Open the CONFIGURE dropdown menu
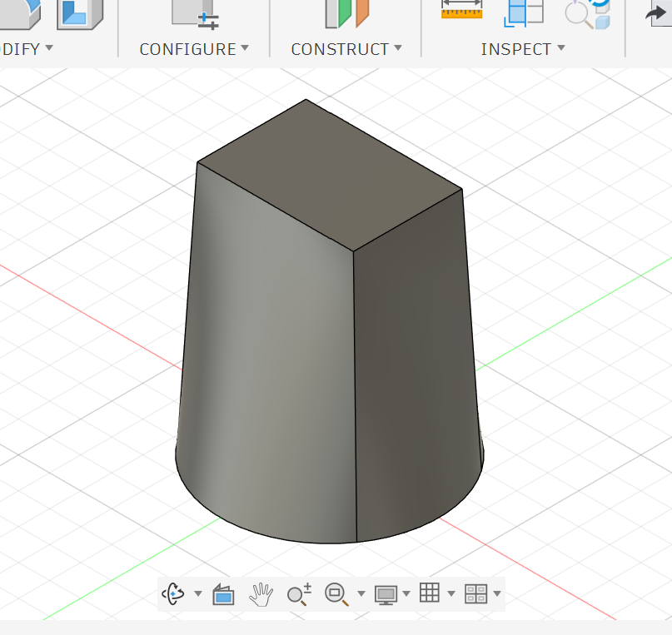The height and width of the screenshot is (635, 672). pos(194,49)
